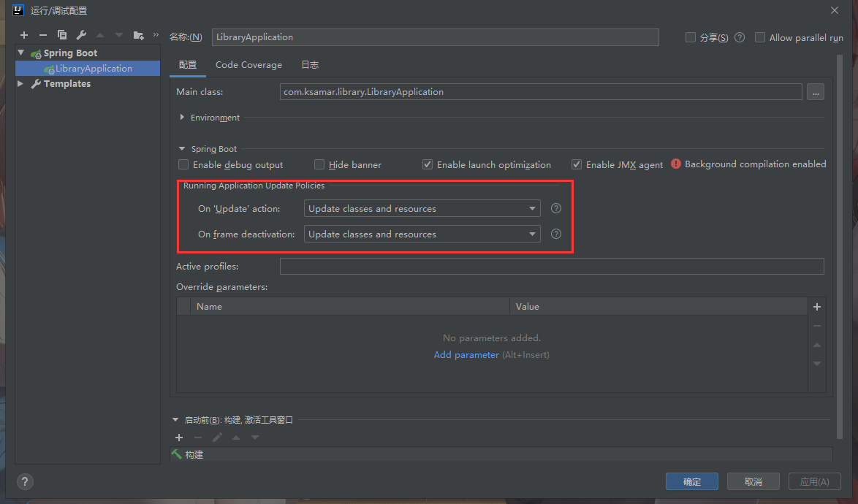Open help for share option
The width and height of the screenshot is (858, 504).
[x=740, y=37]
